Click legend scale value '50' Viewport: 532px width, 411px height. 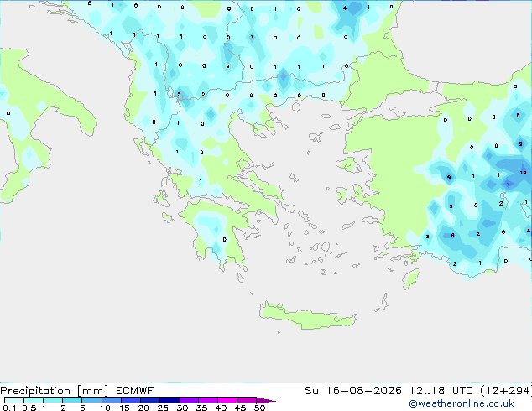click(x=259, y=408)
